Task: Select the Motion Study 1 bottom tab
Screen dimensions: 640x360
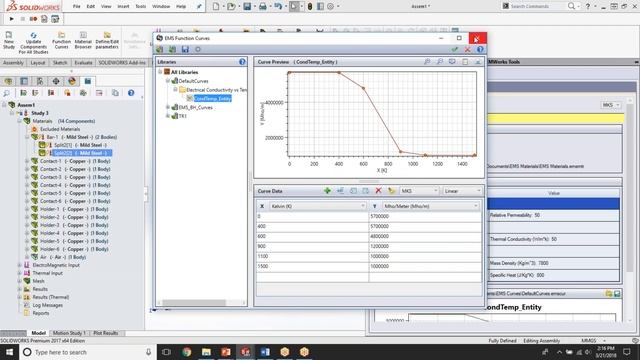Action: click(69, 333)
